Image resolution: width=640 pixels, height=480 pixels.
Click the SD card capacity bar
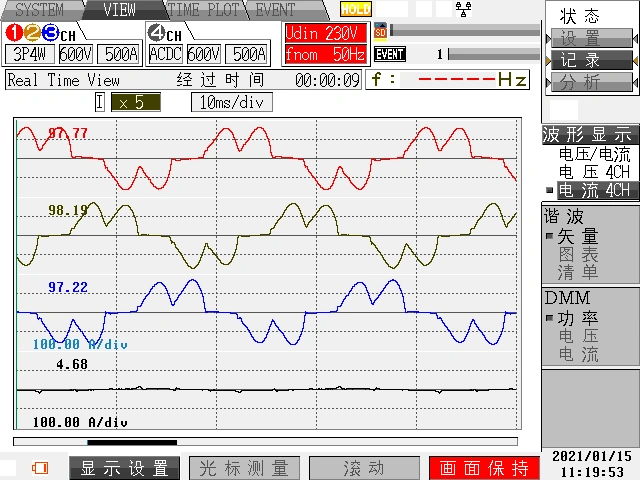tap(465, 30)
